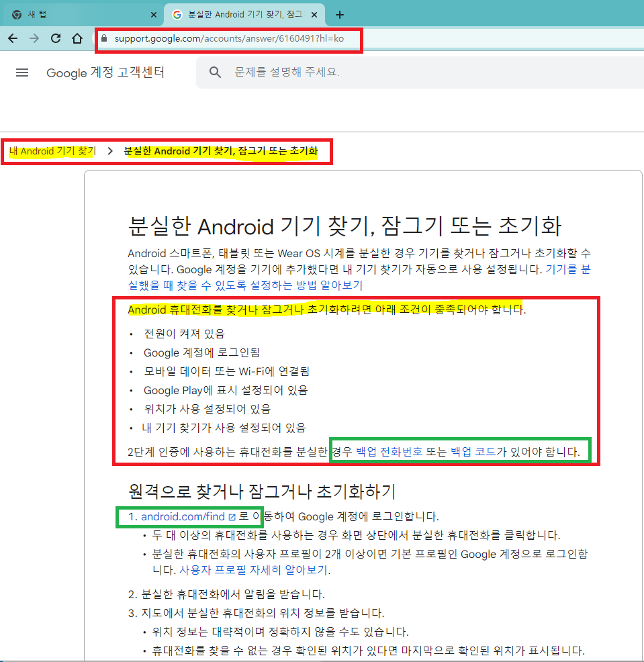Close the '분실한 Android 기기 찾기' tab
Screen dimensions: 644x662
pos(314,15)
